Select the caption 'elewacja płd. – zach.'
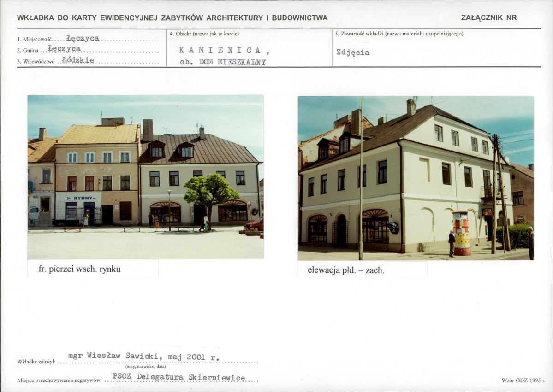Viewport: 553px width, 392px height. 346,270
